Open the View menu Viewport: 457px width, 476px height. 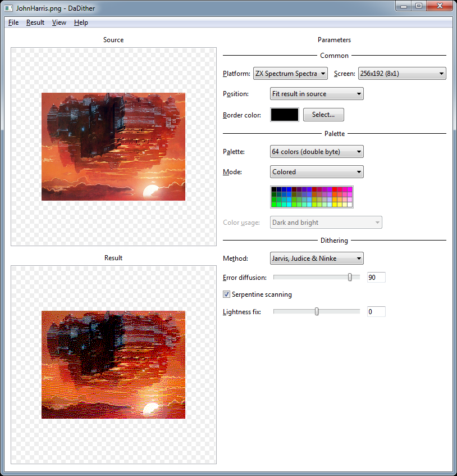[x=59, y=22]
